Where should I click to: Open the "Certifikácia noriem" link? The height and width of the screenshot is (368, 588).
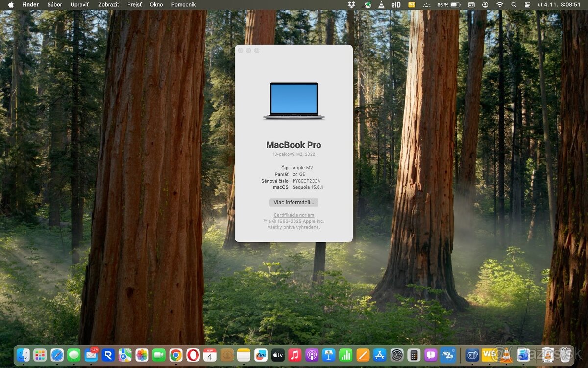click(x=293, y=215)
